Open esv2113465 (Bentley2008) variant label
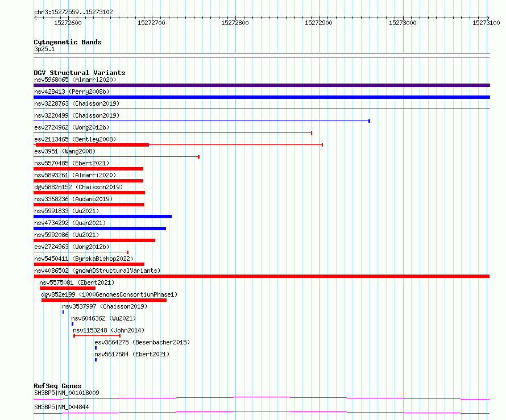This screenshot has width=506, height=420. (75, 139)
